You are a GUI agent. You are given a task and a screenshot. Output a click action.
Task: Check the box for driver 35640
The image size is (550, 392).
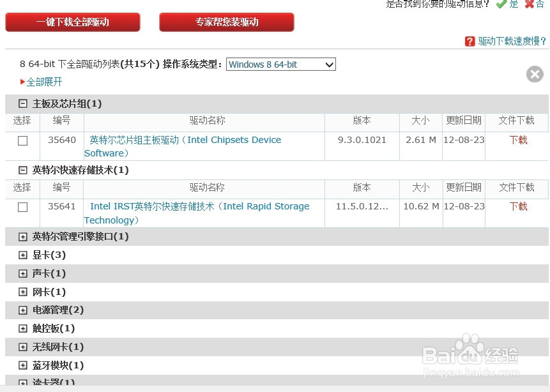23,140
